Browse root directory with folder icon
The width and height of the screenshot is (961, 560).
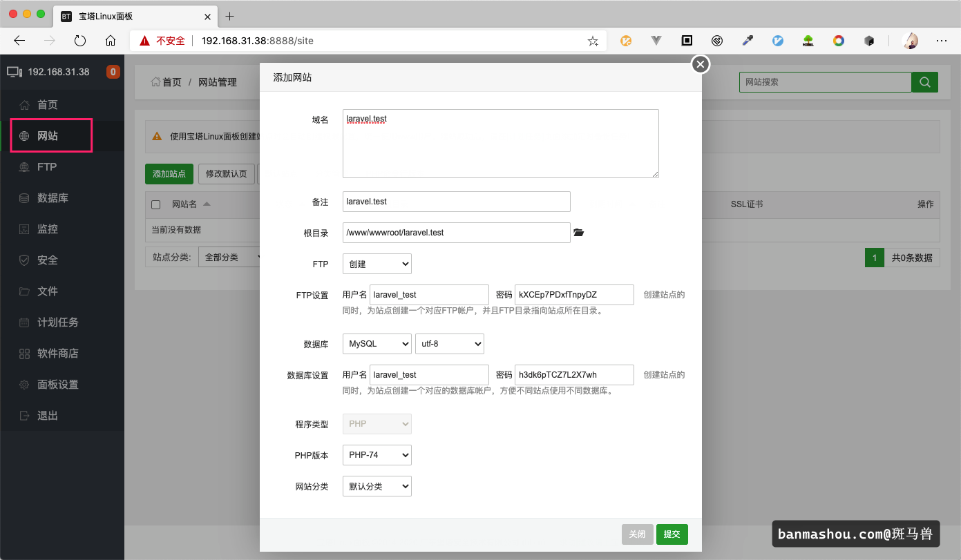pyautogui.click(x=579, y=233)
